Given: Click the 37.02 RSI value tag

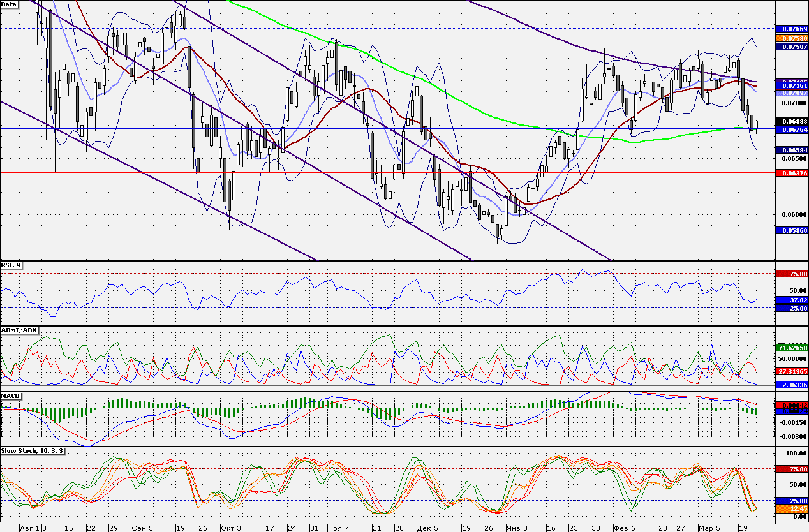Looking at the screenshot, I should (x=791, y=300).
